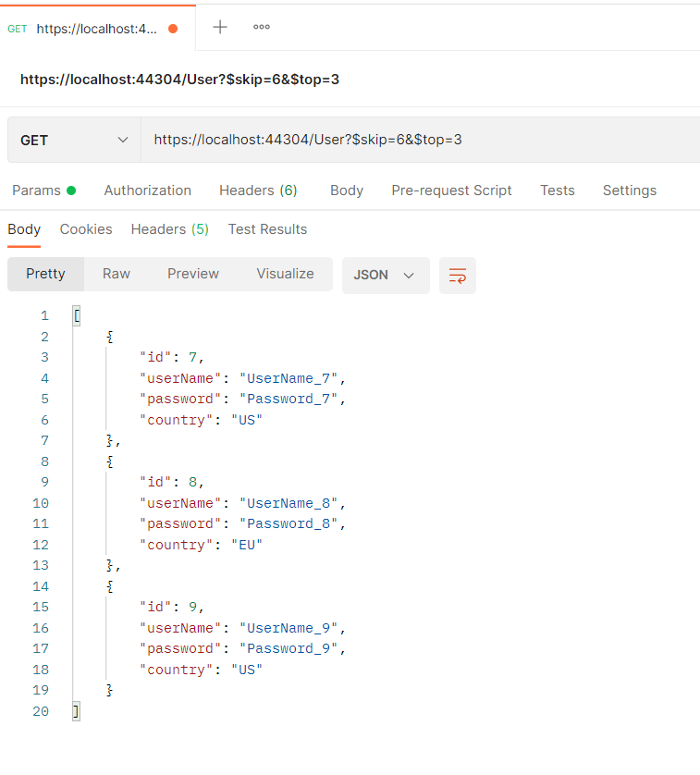Open the Tests tab

pyautogui.click(x=558, y=191)
